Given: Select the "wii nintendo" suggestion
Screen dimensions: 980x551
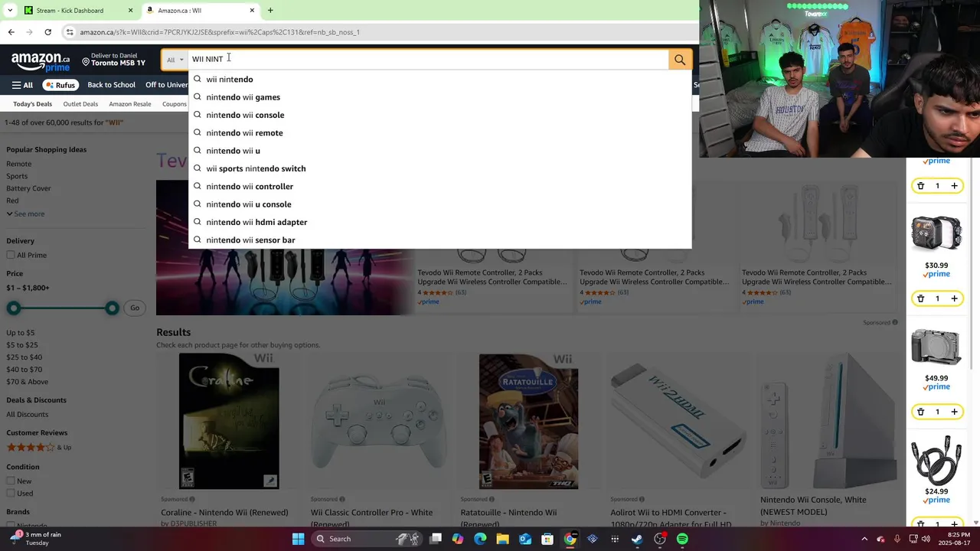Looking at the screenshot, I should pyautogui.click(x=440, y=80).
